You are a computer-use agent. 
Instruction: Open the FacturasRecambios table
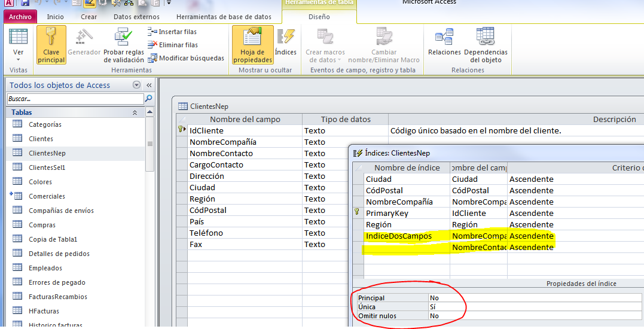58,297
